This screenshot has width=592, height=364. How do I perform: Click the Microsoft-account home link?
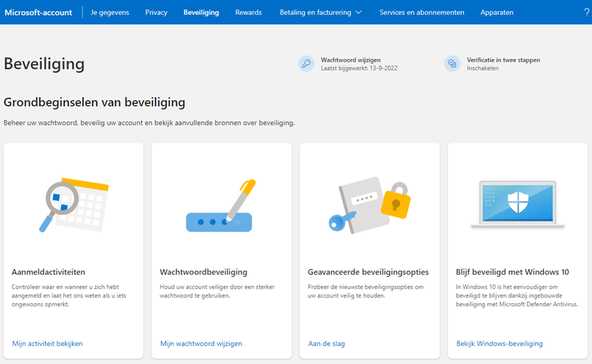pyautogui.click(x=38, y=12)
